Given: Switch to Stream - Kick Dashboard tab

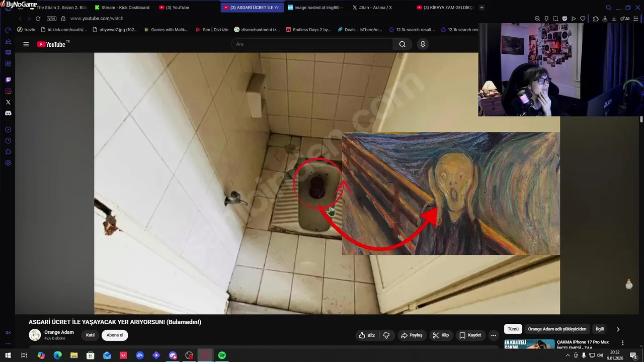Looking at the screenshot, I should tap(122, 8).
